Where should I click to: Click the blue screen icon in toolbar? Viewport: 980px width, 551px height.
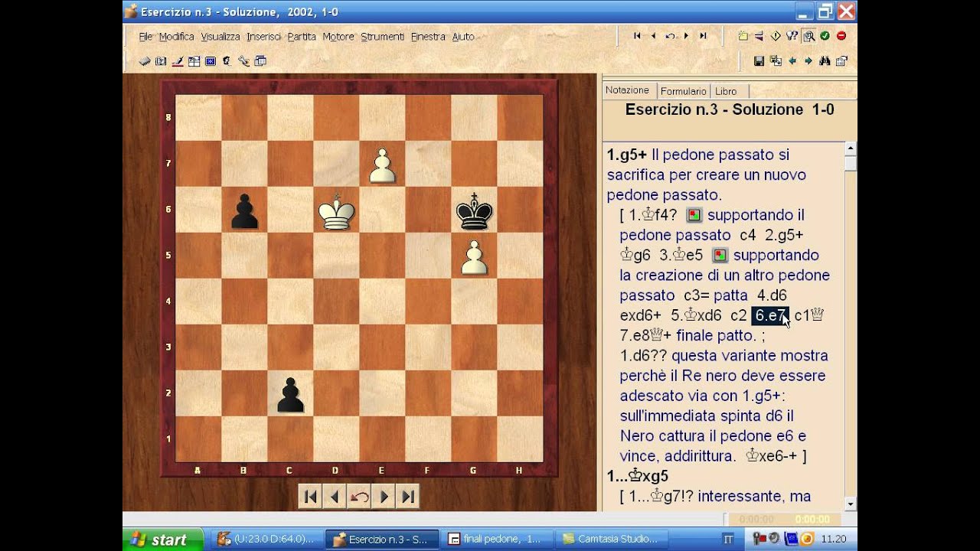point(211,61)
